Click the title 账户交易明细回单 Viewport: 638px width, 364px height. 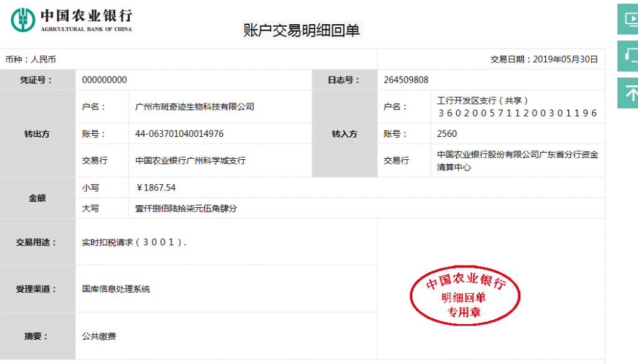tap(302, 30)
